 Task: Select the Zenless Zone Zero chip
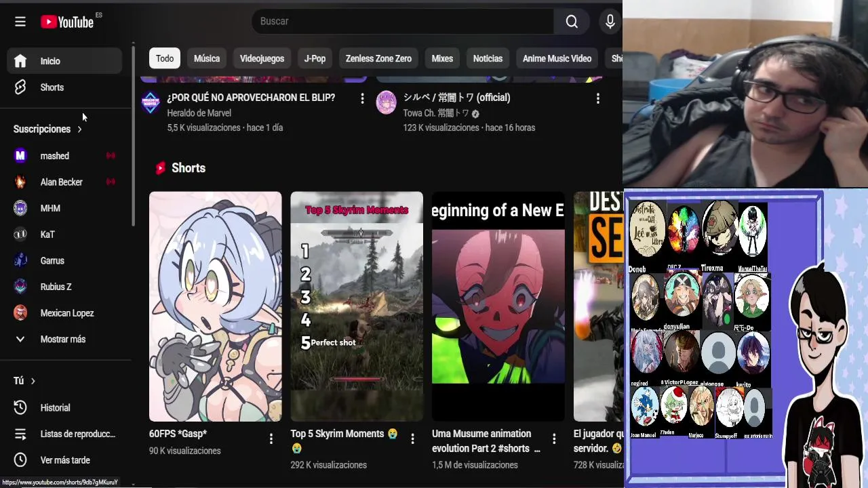378,58
